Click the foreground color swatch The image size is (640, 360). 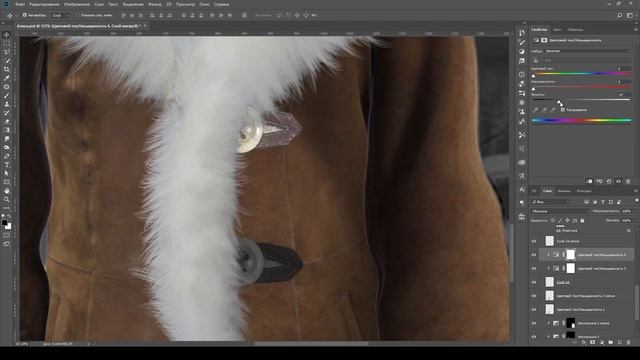(4, 223)
